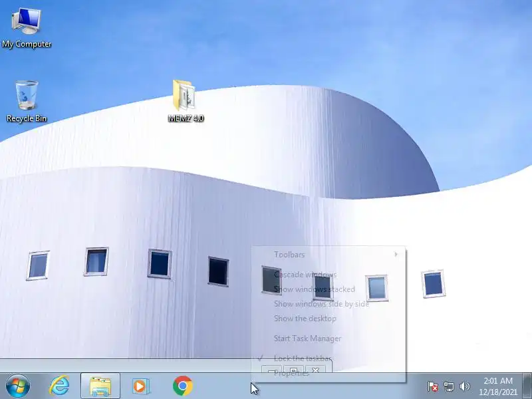This screenshot has height=399, width=532.
Task: Click the Show desktop strip at the taskbar edge
Action: pyautogui.click(x=527, y=386)
